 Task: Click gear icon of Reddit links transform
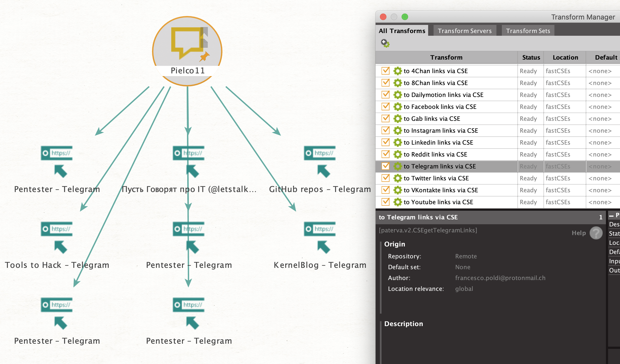point(398,154)
